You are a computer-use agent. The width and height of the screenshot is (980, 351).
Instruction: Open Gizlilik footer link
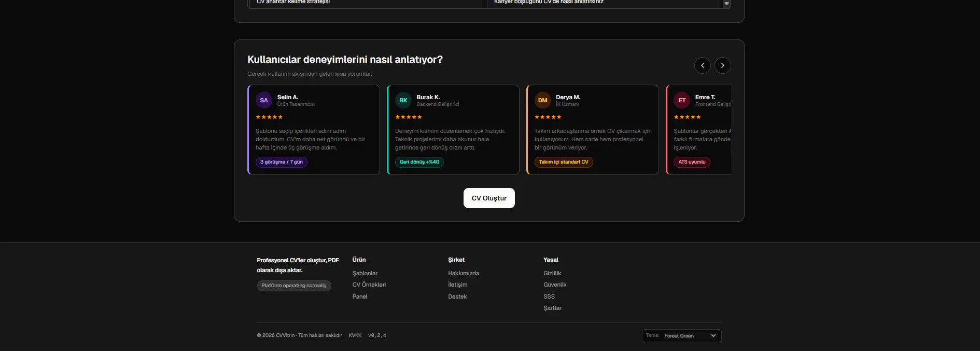point(552,273)
